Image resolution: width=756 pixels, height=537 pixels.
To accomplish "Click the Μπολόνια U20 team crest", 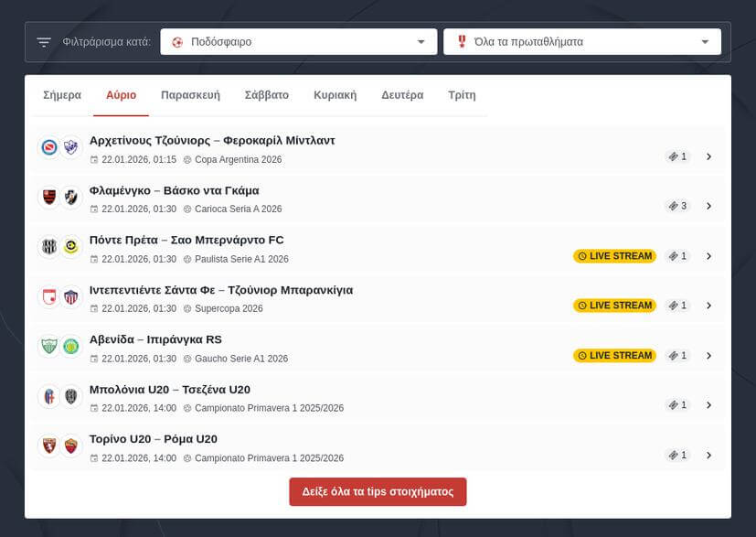I will 49,396.
